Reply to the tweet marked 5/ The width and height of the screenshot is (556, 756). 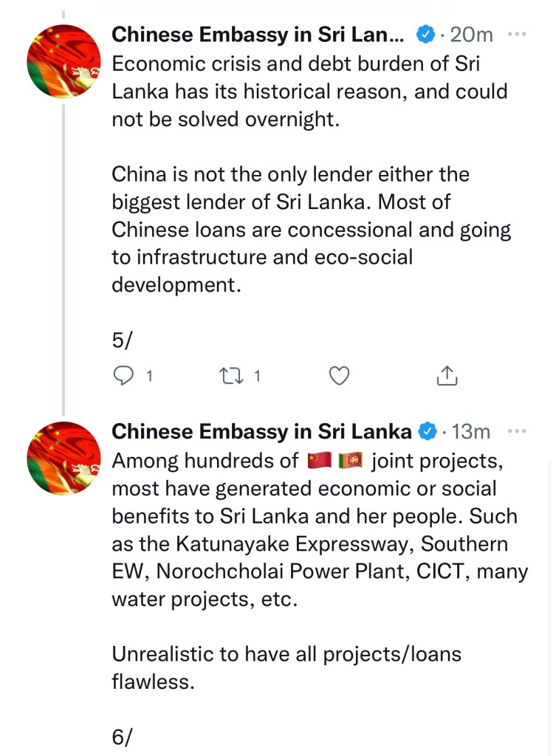click(123, 377)
